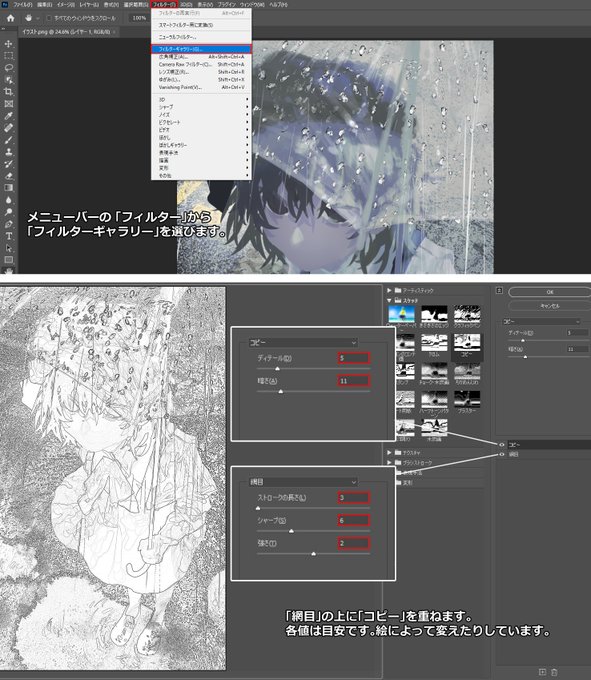Open the コピー filter type dropdown
The width and height of the screenshot is (591, 680).
541,322
